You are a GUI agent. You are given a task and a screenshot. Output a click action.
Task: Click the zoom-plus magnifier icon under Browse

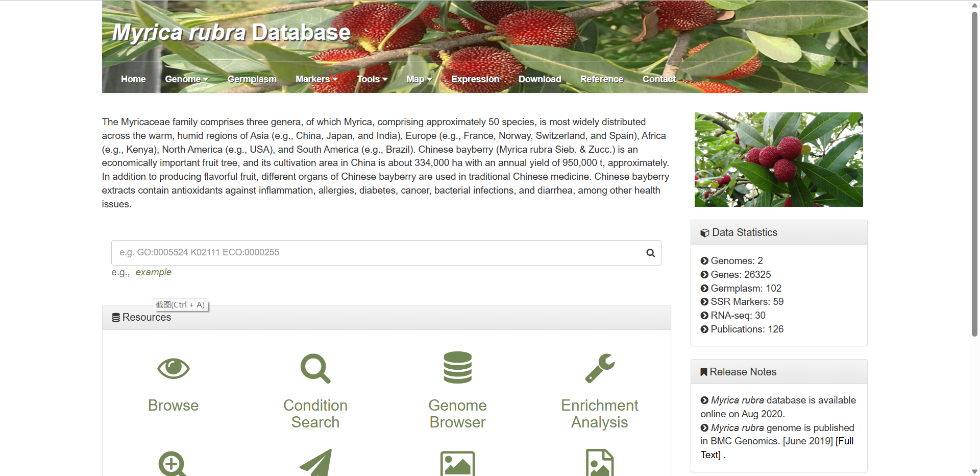pyautogui.click(x=173, y=464)
